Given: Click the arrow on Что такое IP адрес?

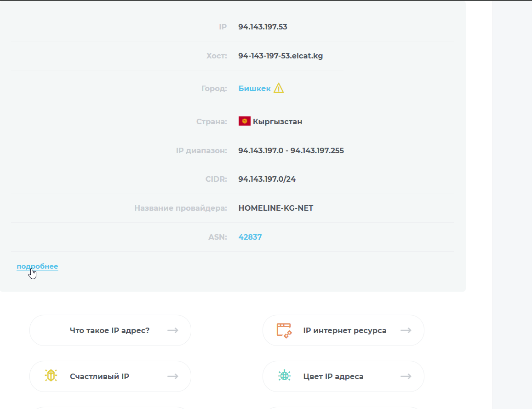Looking at the screenshot, I should point(173,330).
